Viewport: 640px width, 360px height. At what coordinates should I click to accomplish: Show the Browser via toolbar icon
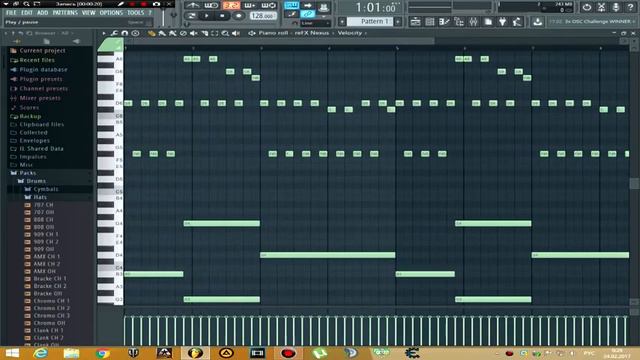(459, 21)
